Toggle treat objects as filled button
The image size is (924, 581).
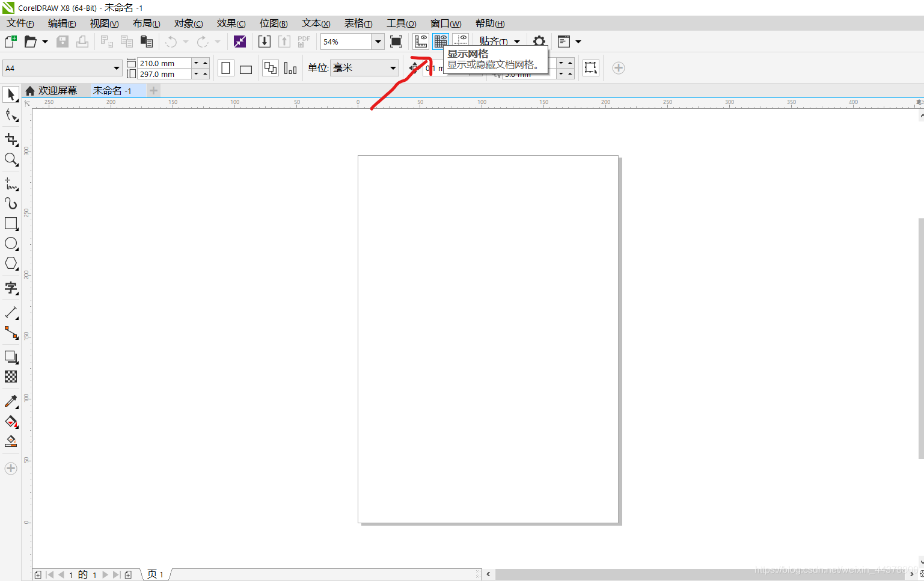pos(591,68)
